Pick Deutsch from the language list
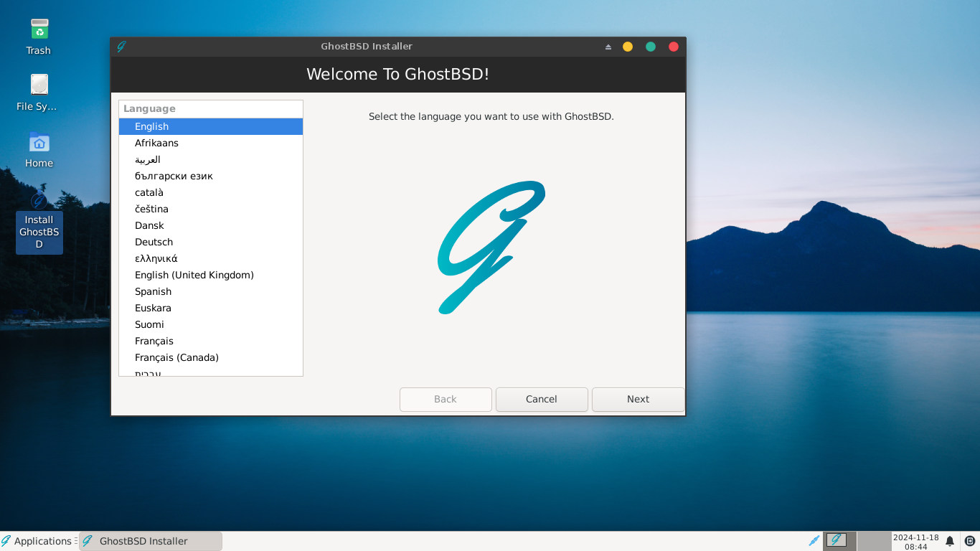 point(211,242)
